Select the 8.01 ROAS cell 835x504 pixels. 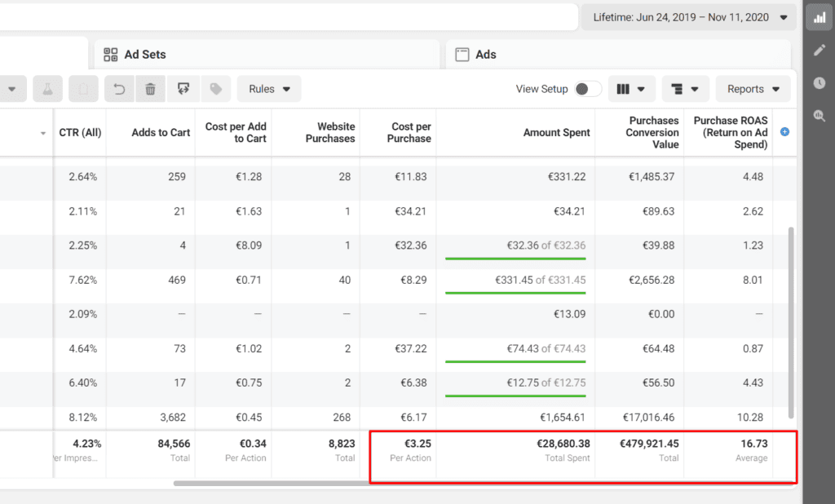pyautogui.click(x=753, y=281)
